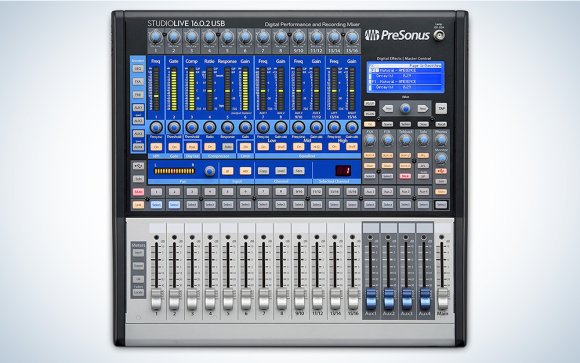Toggle the Low EQ Shelf button
580x363 pixels.
[281, 147]
